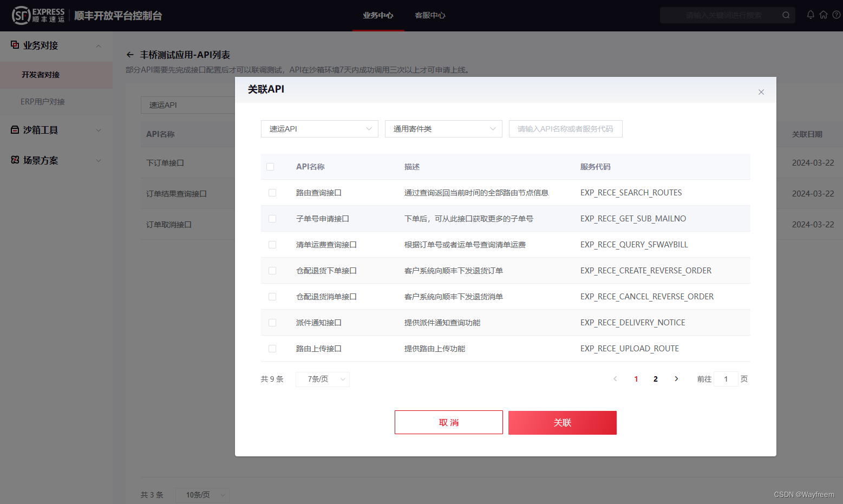This screenshot has height=504, width=843.
Task: Click EXP_RECE_DELIVERY_NOTICE service code
Action: [x=633, y=323]
